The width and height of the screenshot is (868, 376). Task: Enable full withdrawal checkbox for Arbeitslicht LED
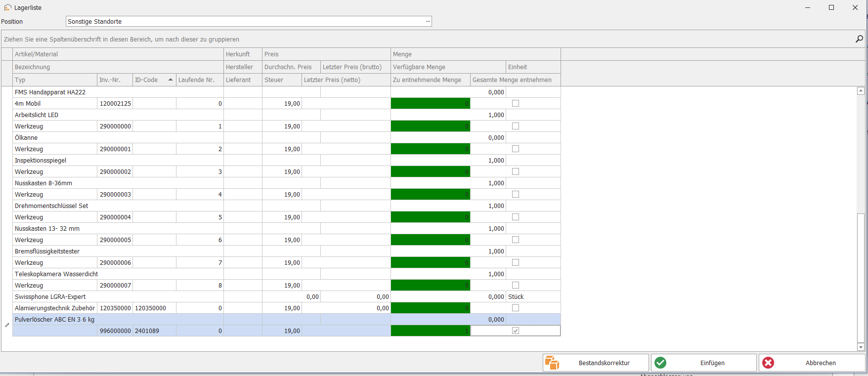pyautogui.click(x=516, y=126)
